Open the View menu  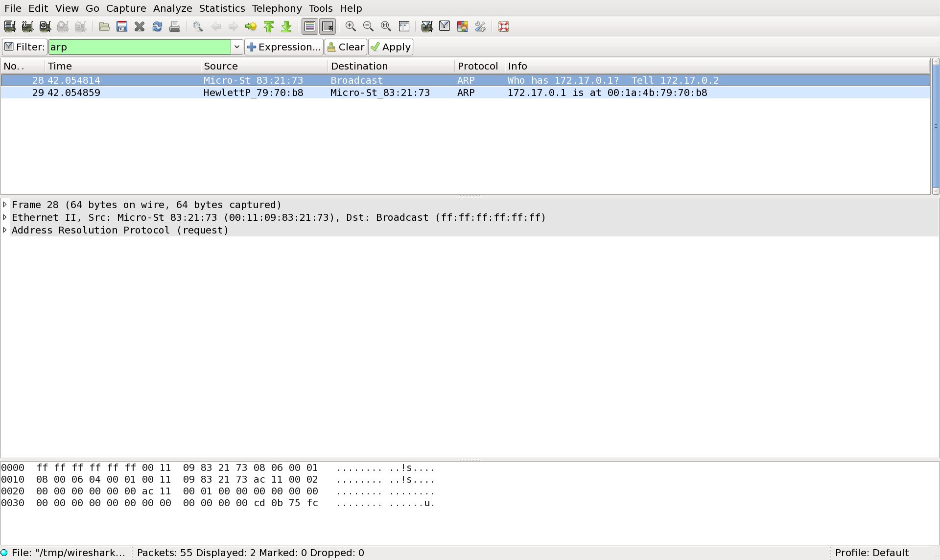67,8
